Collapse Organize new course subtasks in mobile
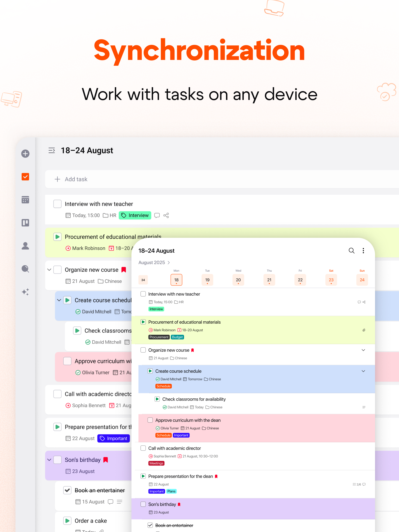Viewport: 399px width, 532px height. [363, 350]
